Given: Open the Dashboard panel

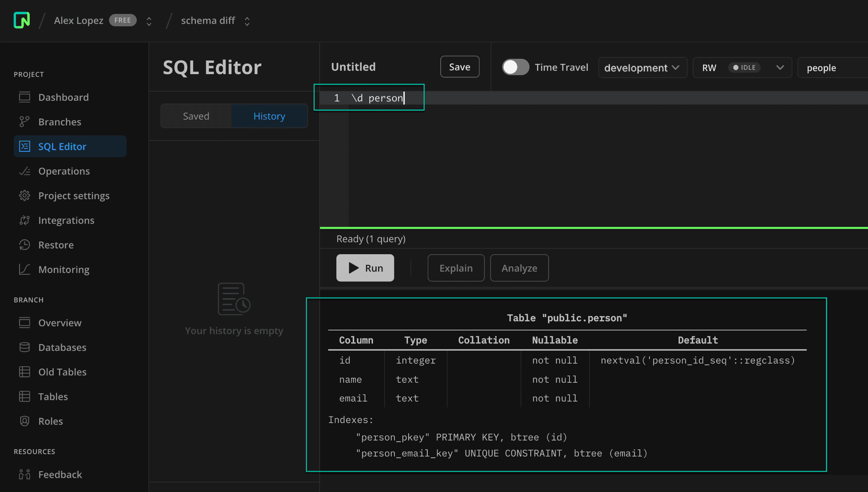Looking at the screenshot, I should click(63, 97).
